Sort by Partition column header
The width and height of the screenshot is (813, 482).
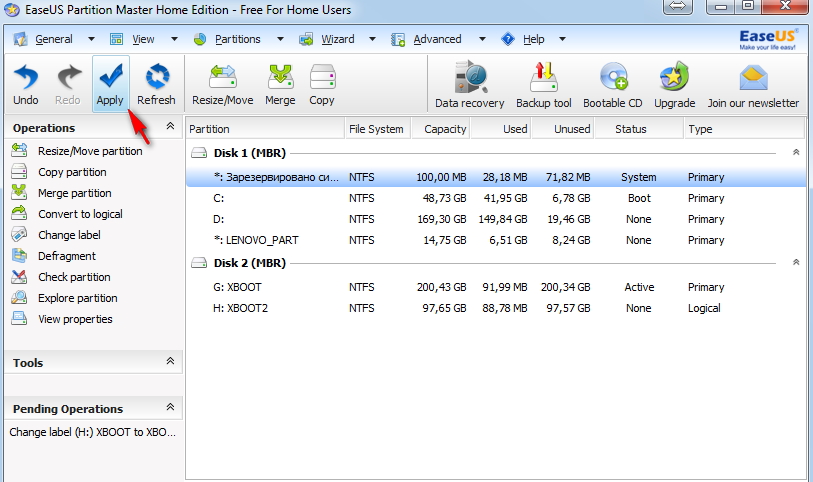[x=265, y=129]
